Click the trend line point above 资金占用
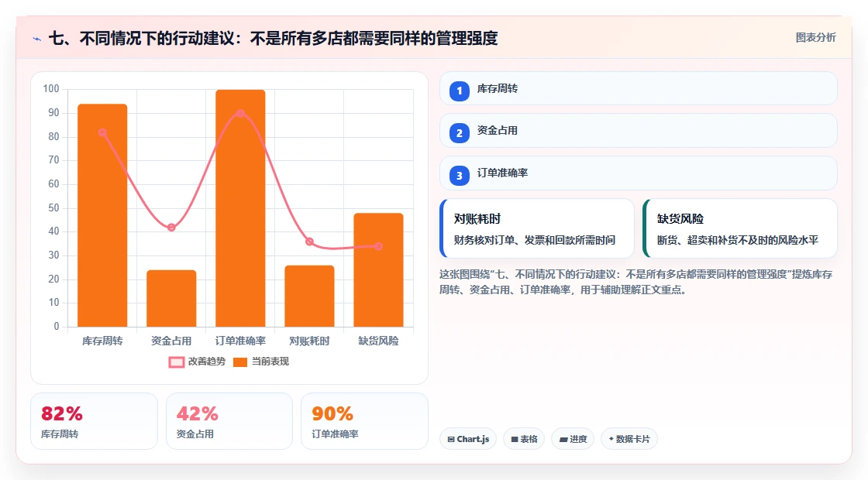The image size is (868, 480). (171, 228)
